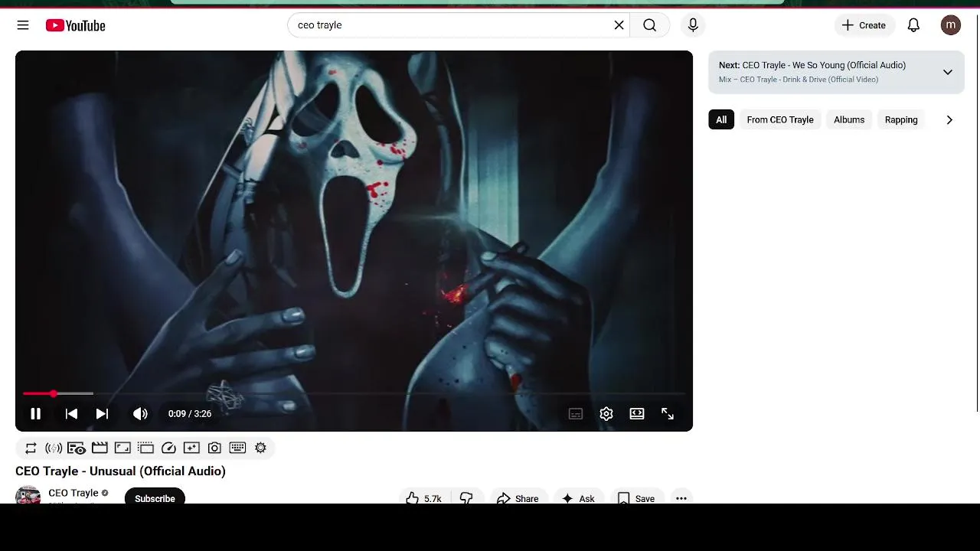Subscribe to CEO Trayle
Image resolution: width=980 pixels, height=551 pixels.
tap(155, 496)
